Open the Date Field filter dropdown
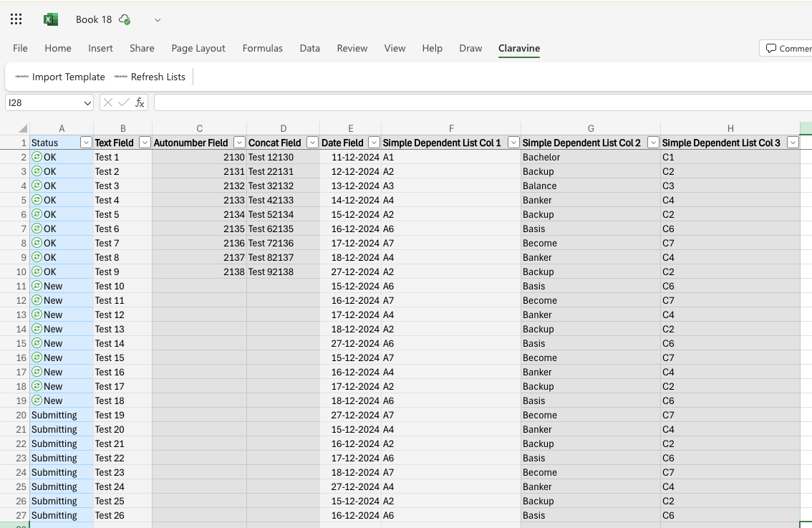The image size is (812, 528). (374, 143)
